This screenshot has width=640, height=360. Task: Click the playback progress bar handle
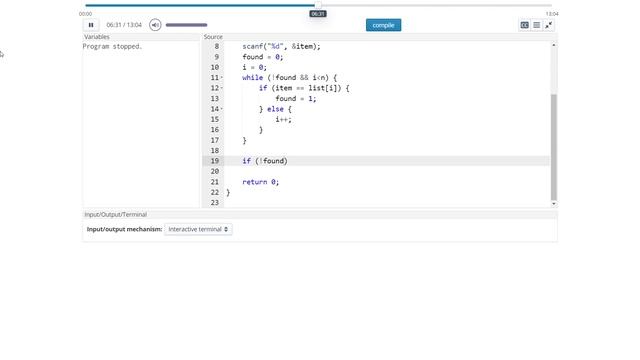318,5
